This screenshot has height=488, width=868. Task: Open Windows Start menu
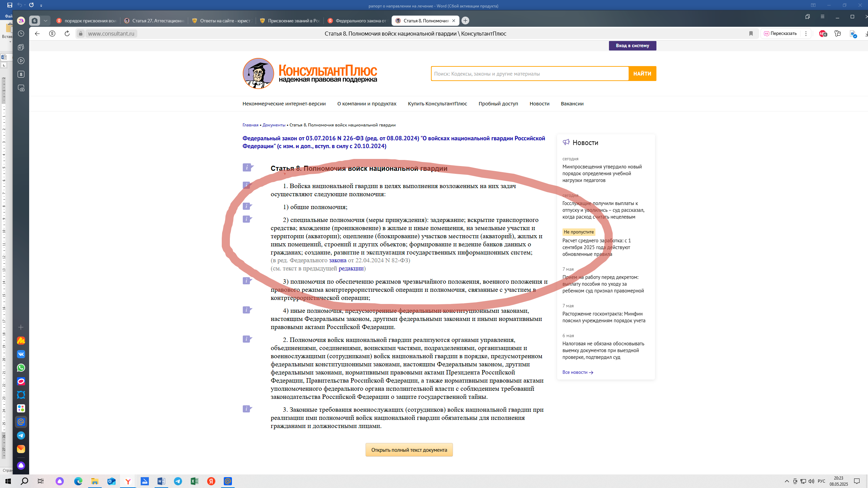[x=8, y=481]
